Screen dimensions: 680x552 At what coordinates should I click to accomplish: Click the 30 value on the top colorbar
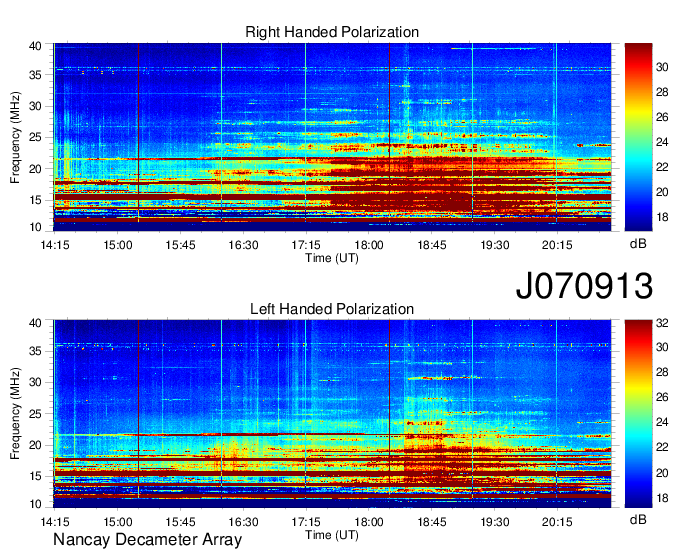[x=662, y=67]
